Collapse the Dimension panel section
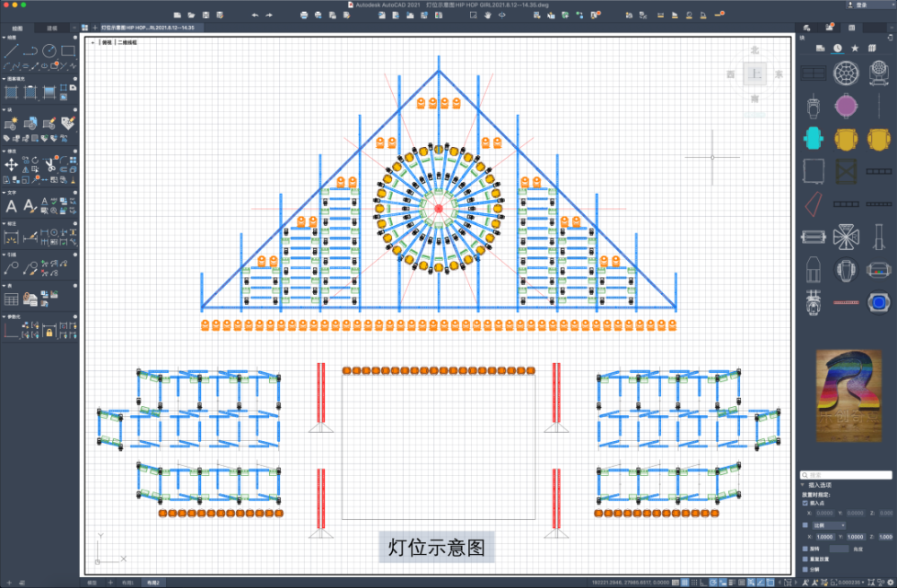Screen dimensions: 897x588 click(4, 223)
